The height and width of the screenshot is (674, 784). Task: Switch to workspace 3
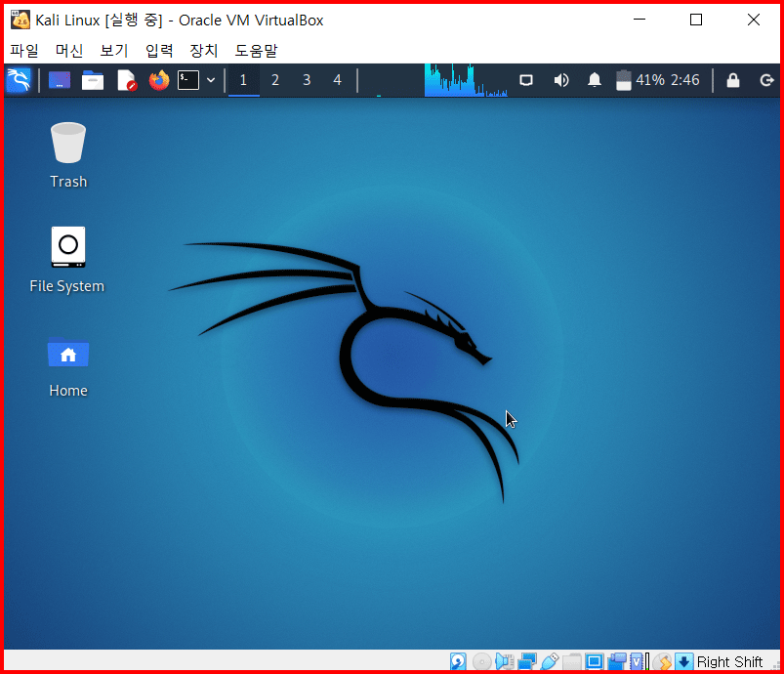click(x=307, y=80)
